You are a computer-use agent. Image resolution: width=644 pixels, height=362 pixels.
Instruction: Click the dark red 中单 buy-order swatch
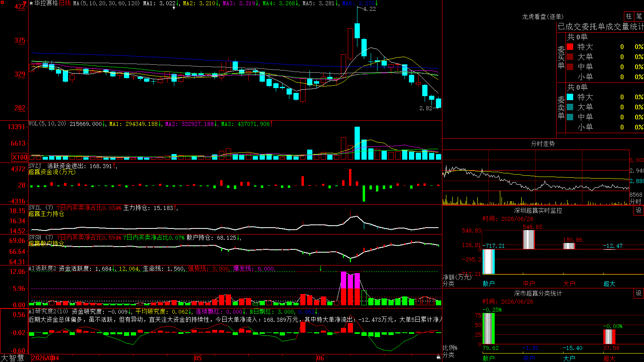[570, 66]
